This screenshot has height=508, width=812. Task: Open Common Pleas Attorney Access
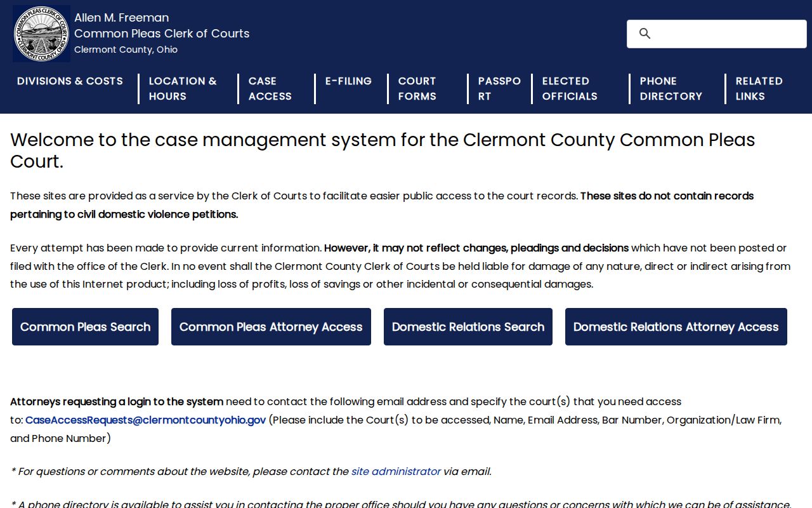pyautogui.click(x=271, y=327)
